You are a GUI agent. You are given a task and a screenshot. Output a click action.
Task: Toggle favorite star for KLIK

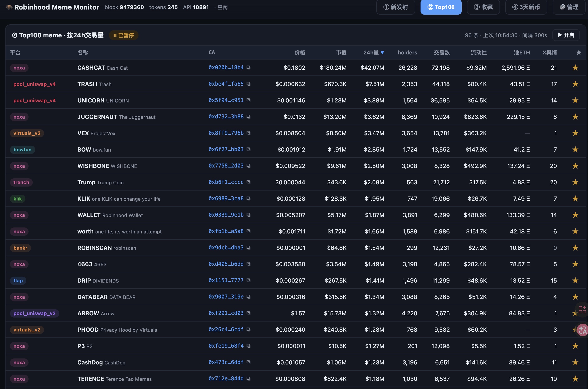575,198
